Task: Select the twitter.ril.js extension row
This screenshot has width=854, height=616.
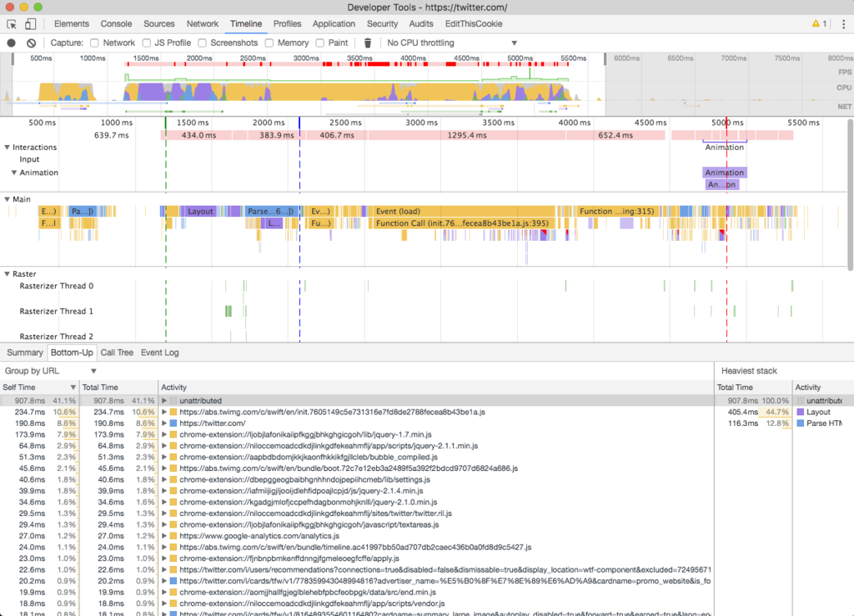Action: click(357, 513)
